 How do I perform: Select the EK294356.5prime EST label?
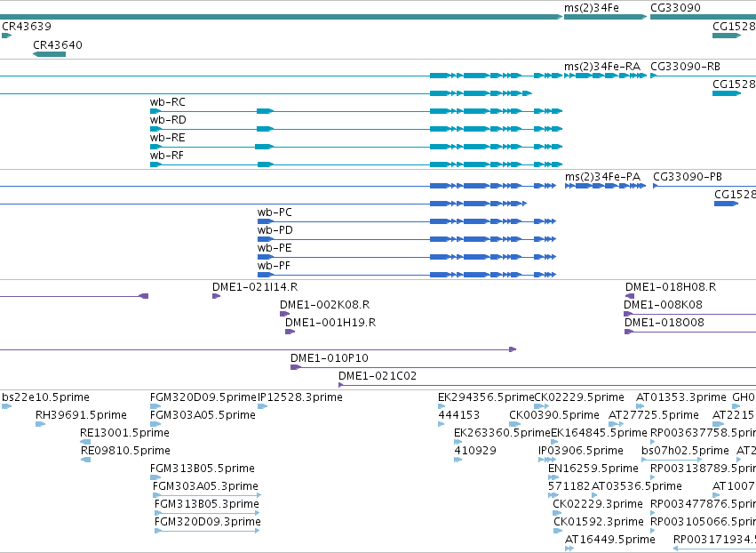click(486, 397)
